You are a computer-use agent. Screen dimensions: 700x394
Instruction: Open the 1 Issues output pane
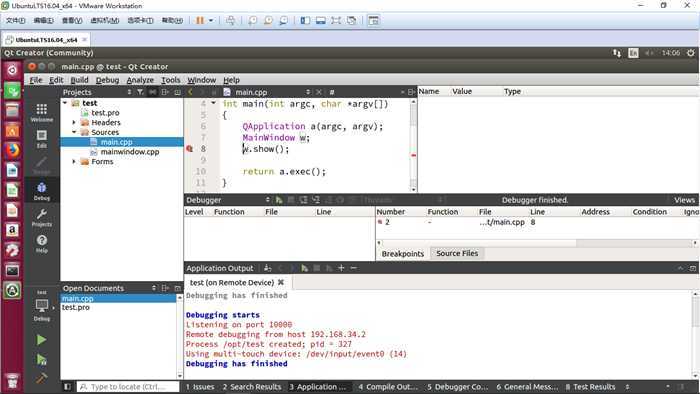pyautogui.click(x=200, y=387)
